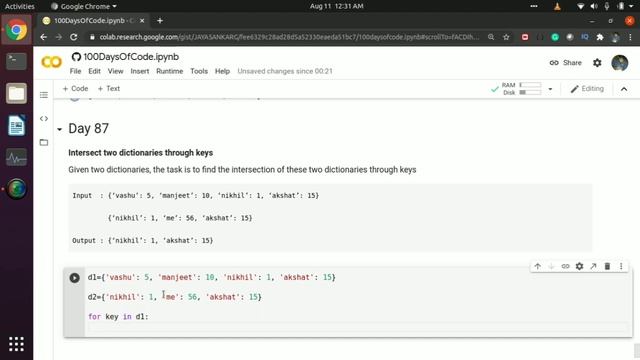
Task: Open a new Chrome tab
Action: coord(160,21)
